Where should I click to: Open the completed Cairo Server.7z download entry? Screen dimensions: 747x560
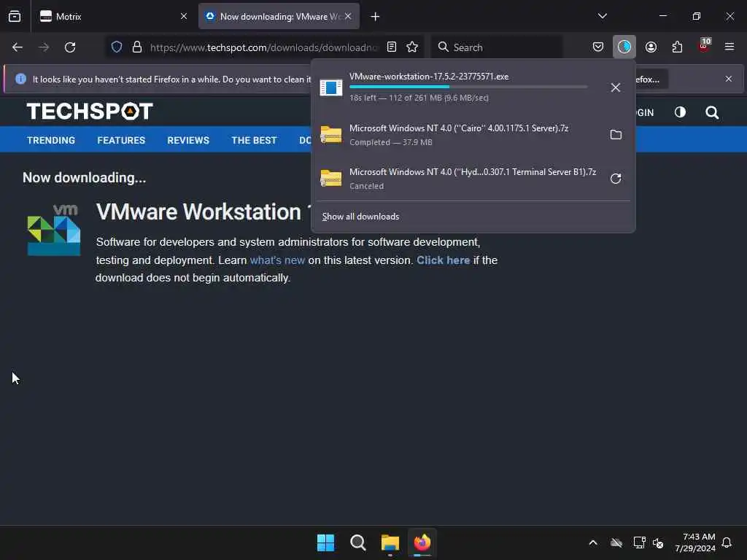pos(460,135)
